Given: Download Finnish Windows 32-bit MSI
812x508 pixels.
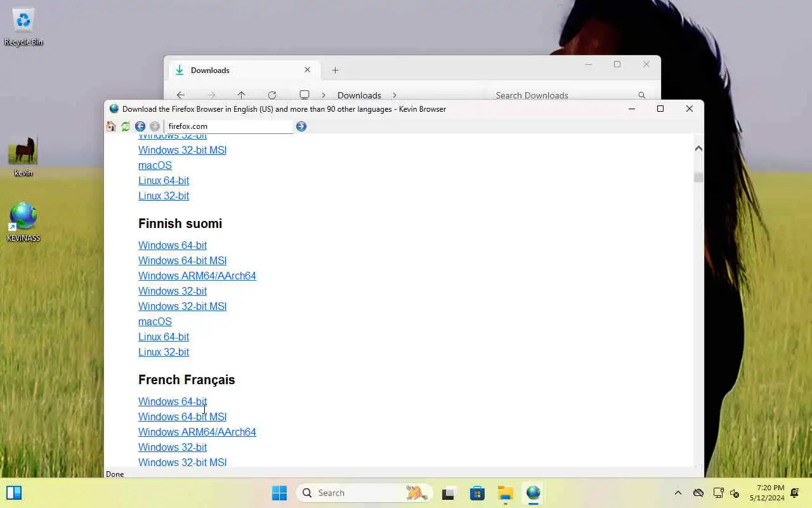Looking at the screenshot, I should [x=182, y=306].
